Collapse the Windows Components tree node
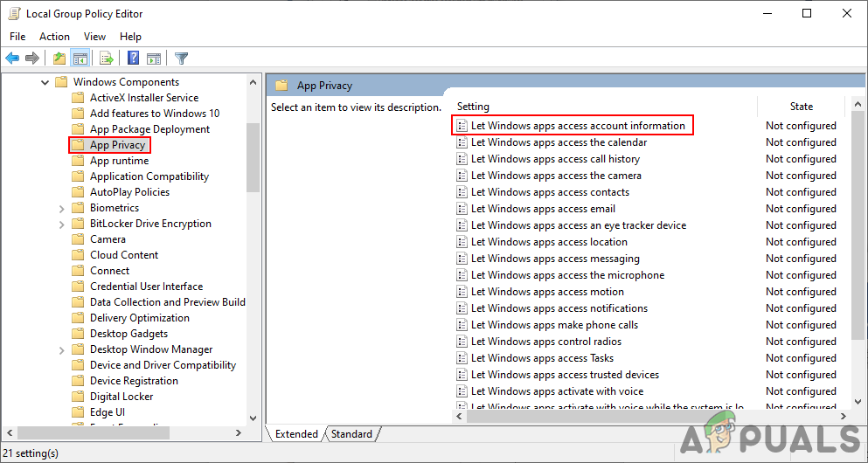Screen dimensions: 868x463 (45, 82)
